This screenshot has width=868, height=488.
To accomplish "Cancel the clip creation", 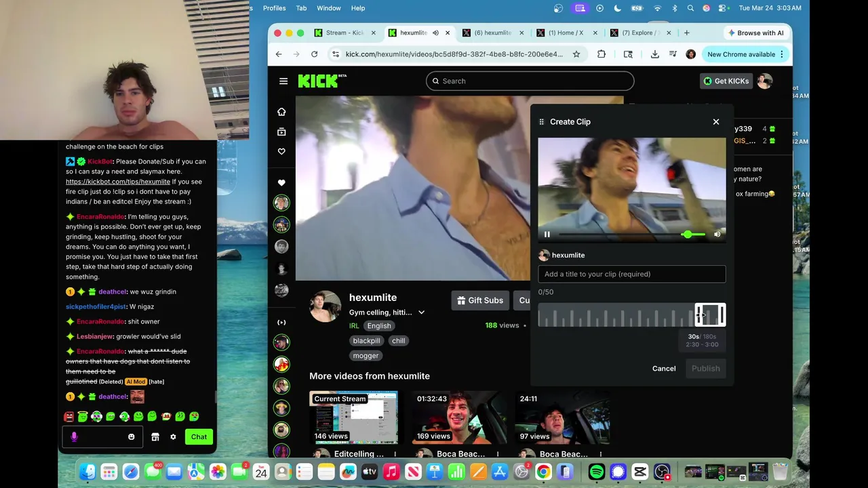I will 664,369.
